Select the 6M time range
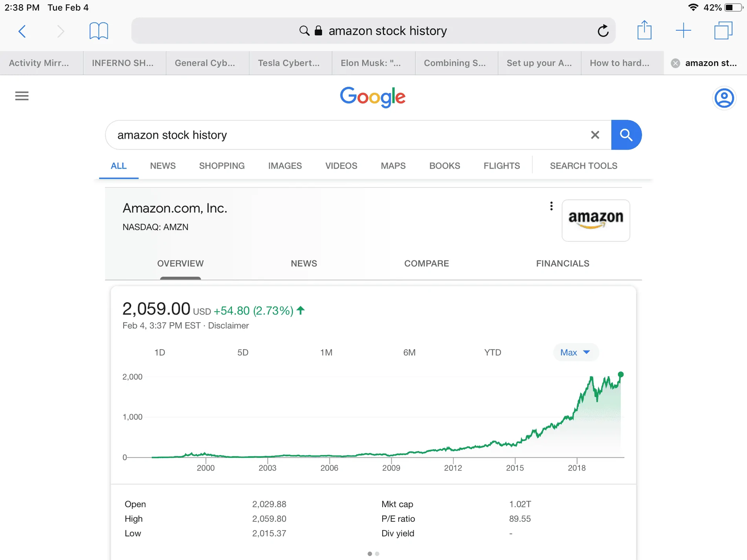Viewport: 747px width, 560px height. [409, 353]
